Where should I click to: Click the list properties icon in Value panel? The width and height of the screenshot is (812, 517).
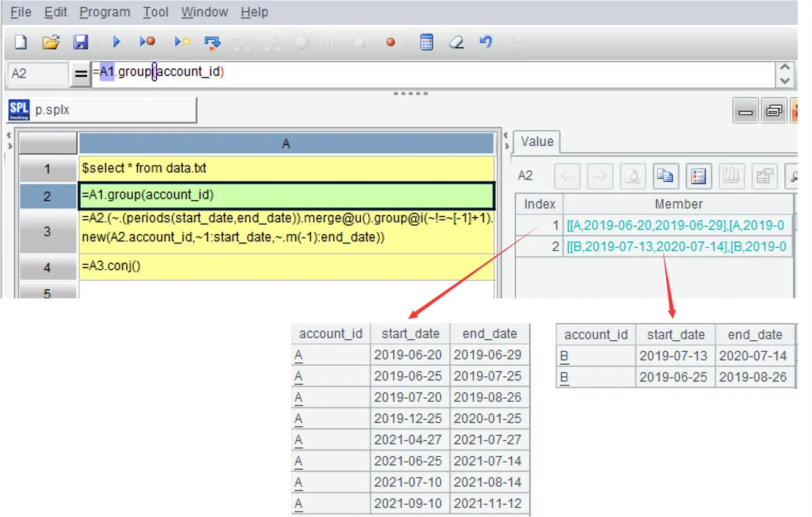tap(698, 176)
